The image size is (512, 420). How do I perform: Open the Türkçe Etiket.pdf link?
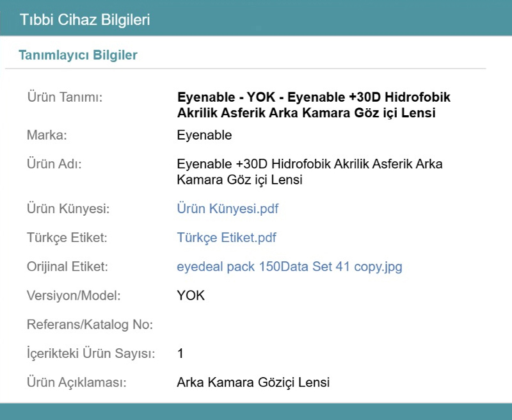coord(226,238)
